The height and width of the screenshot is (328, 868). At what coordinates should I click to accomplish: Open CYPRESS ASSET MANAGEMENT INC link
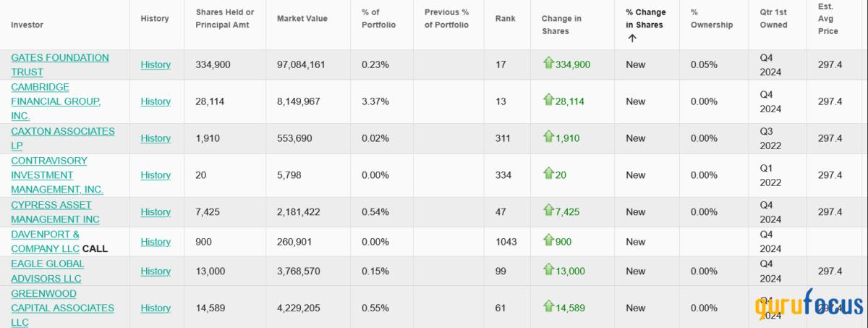(55, 212)
